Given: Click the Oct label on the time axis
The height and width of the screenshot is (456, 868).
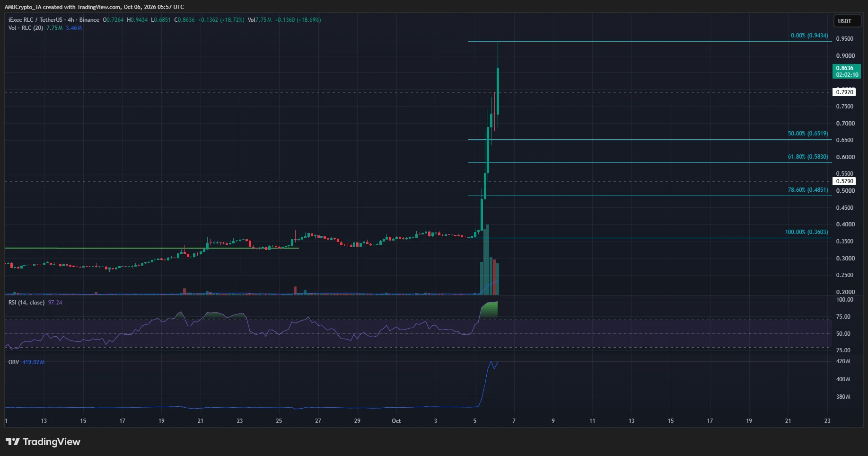Looking at the screenshot, I should click(396, 421).
